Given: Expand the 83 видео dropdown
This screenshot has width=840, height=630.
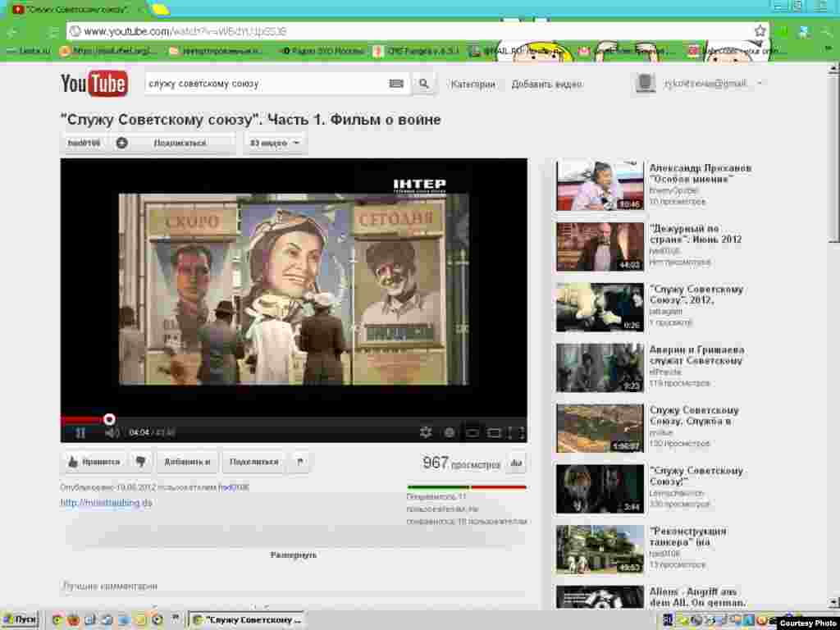Looking at the screenshot, I should (x=274, y=143).
